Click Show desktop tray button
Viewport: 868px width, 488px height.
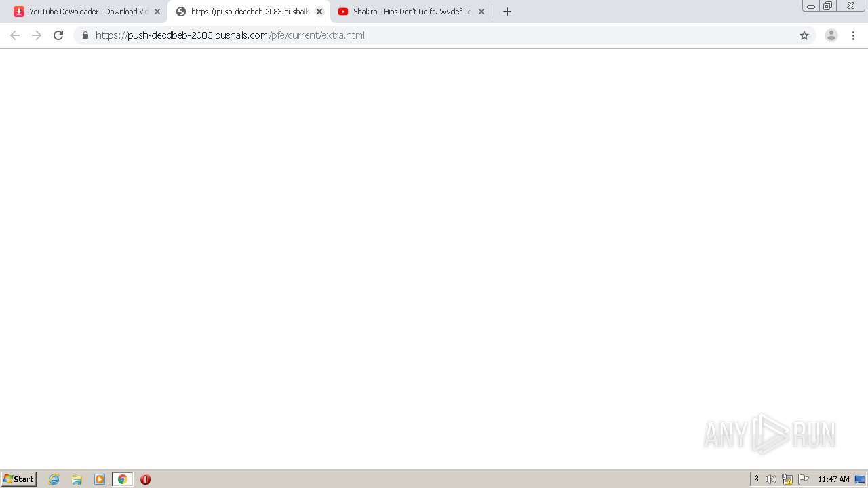click(860, 479)
